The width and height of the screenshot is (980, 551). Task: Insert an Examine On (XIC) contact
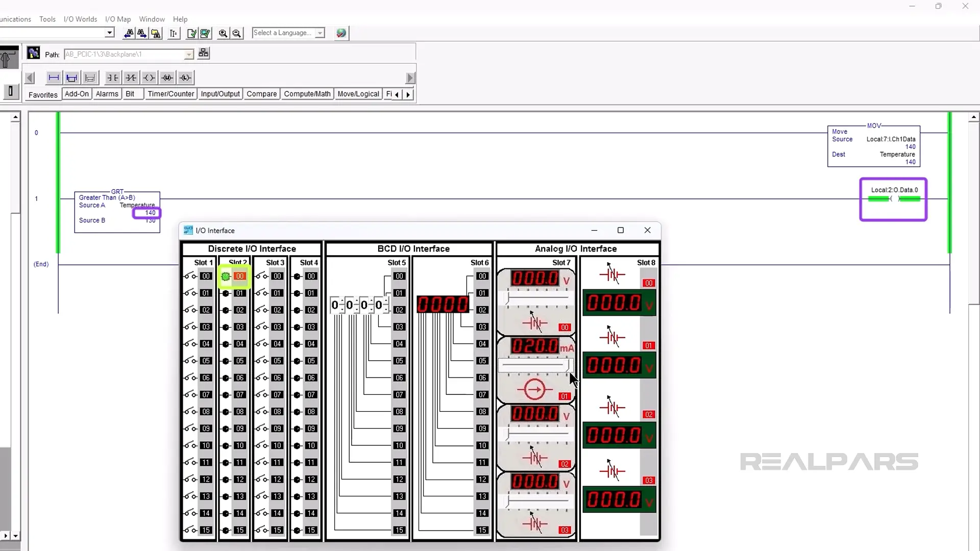coord(112,78)
